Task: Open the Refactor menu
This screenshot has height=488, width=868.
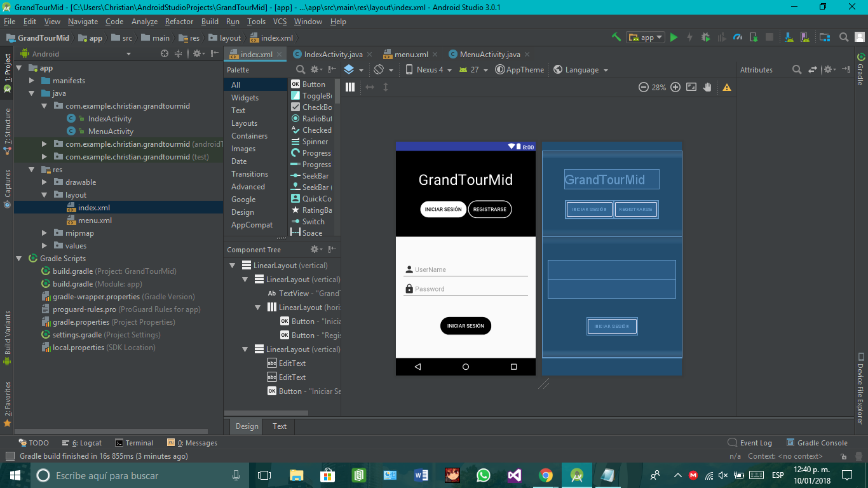Action: coord(179,22)
